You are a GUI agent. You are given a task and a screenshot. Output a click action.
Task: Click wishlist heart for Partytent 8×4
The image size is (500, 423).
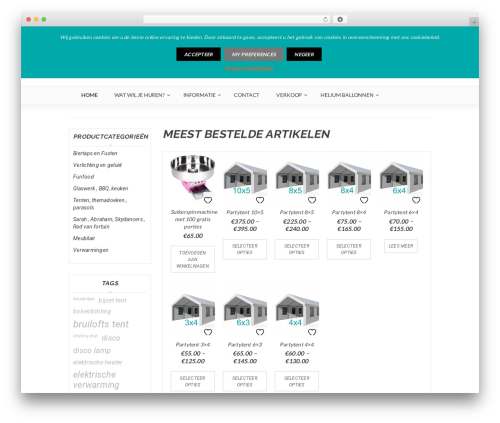pyautogui.click(x=364, y=200)
